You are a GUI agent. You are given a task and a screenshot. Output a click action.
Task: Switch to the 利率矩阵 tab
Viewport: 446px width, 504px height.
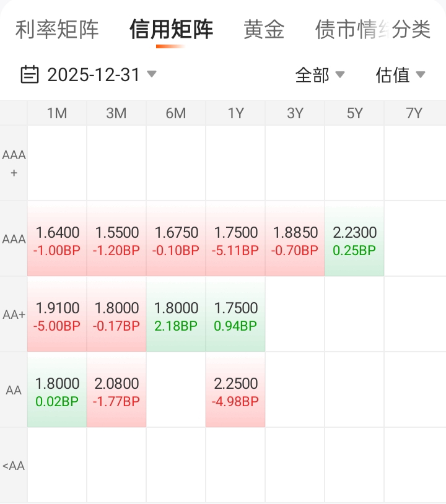(56, 29)
